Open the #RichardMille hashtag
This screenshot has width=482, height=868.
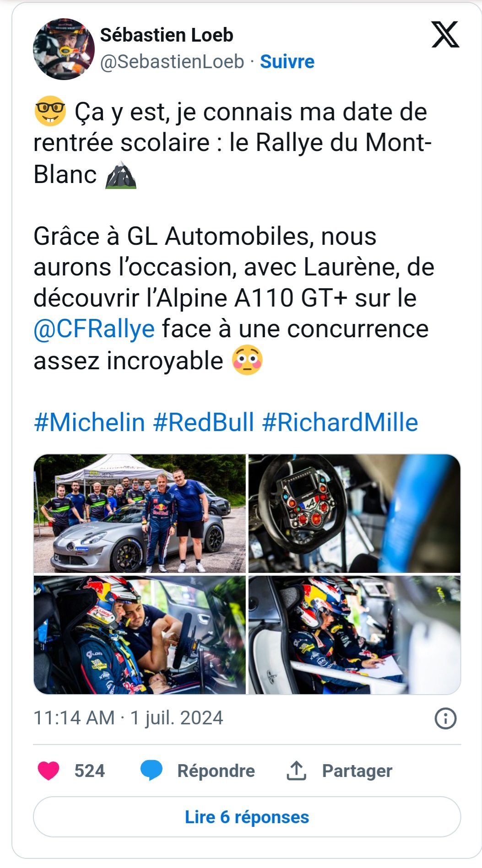click(340, 422)
